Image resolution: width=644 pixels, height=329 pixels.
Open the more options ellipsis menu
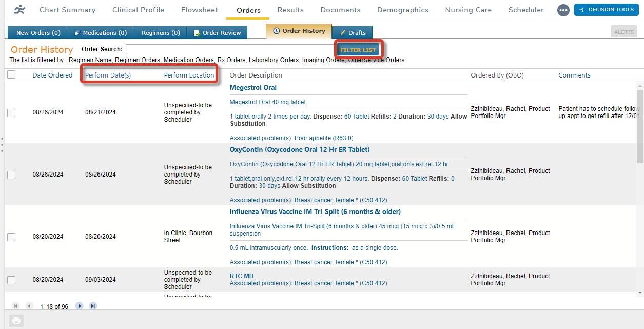563,10
